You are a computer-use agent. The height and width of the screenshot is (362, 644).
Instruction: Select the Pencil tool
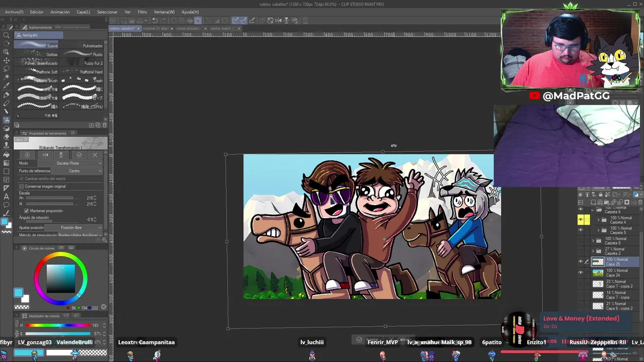click(x=7, y=103)
